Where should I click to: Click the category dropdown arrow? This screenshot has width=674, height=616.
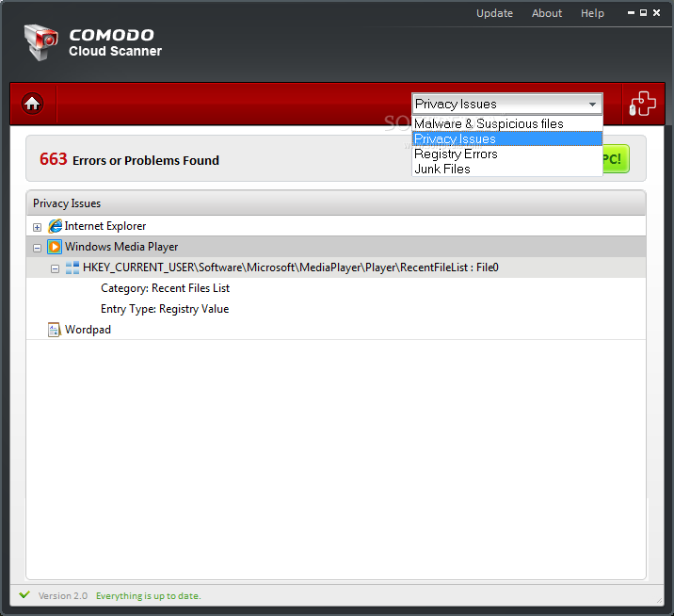click(x=592, y=105)
